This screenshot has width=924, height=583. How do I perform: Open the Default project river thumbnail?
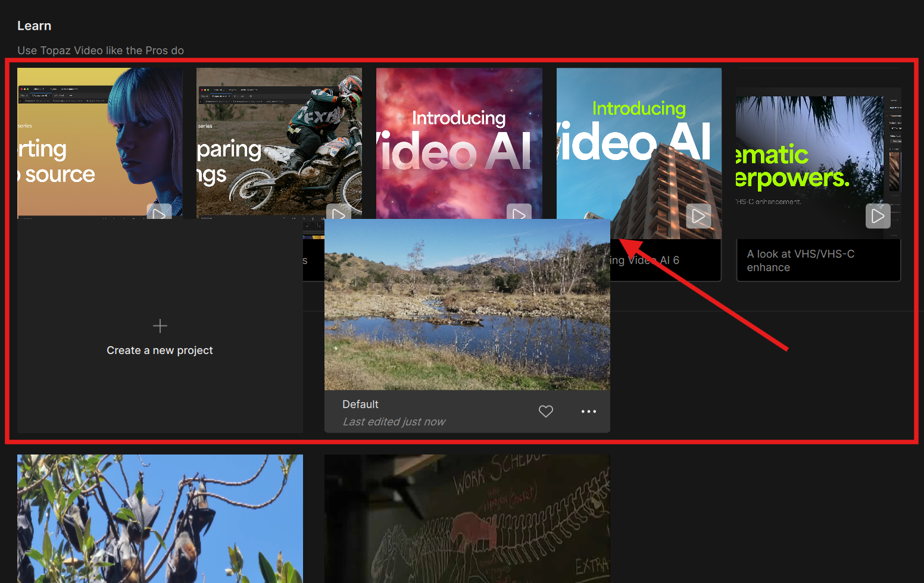click(x=467, y=305)
